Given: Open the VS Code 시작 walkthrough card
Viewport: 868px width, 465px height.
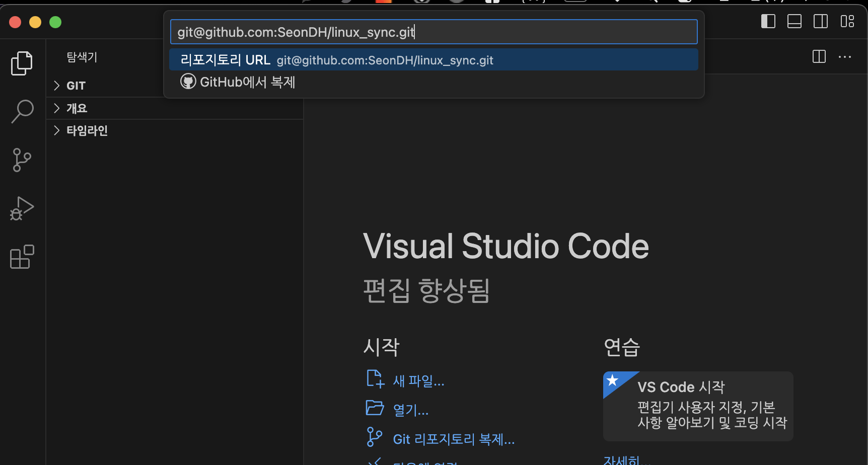Looking at the screenshot, I should click(698, 406).
